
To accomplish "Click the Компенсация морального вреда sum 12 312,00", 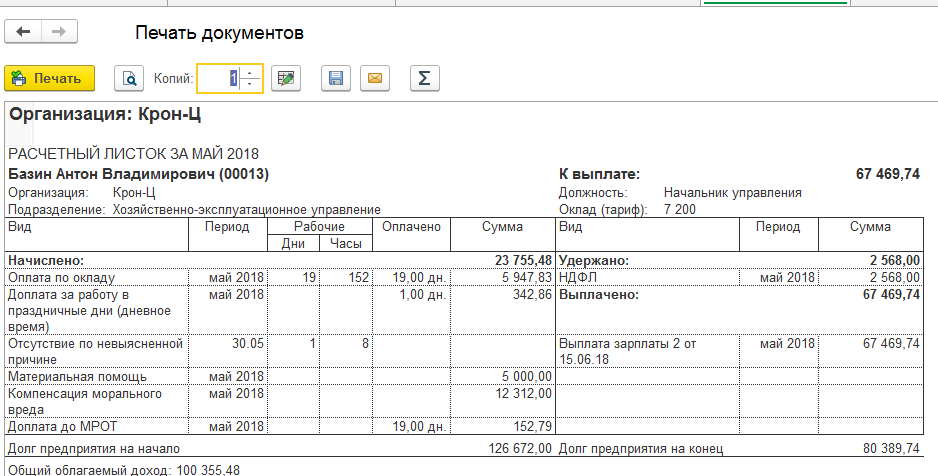I will click(x=523, y=393).
